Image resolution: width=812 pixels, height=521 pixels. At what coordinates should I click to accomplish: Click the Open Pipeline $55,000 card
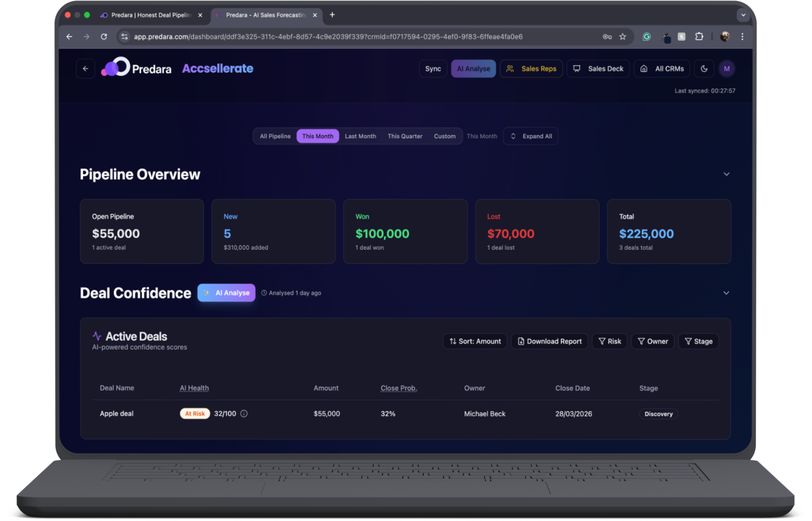click(142, 231)
